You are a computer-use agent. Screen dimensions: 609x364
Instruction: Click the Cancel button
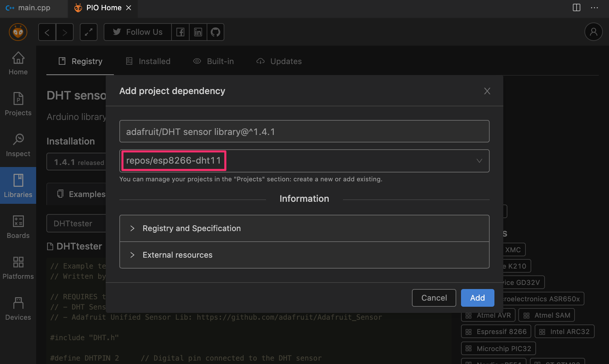(434, 298)
